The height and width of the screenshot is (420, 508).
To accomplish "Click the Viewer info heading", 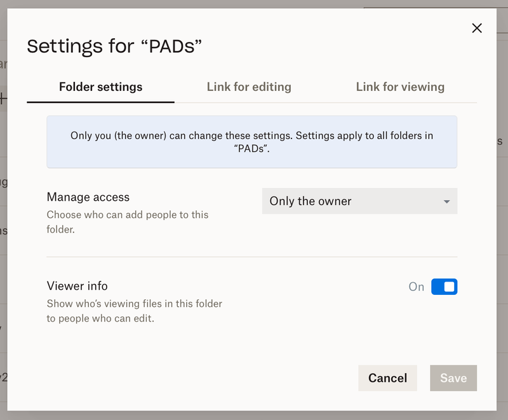I will pyautogui.click(x=77, y=285).
